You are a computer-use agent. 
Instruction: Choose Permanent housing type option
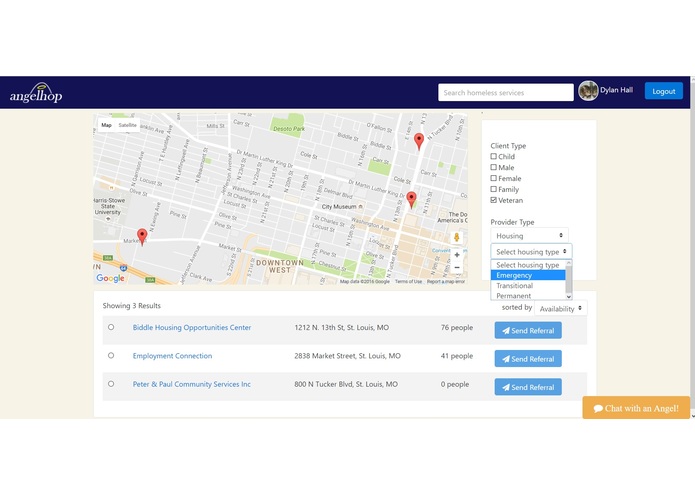[527, 296]
